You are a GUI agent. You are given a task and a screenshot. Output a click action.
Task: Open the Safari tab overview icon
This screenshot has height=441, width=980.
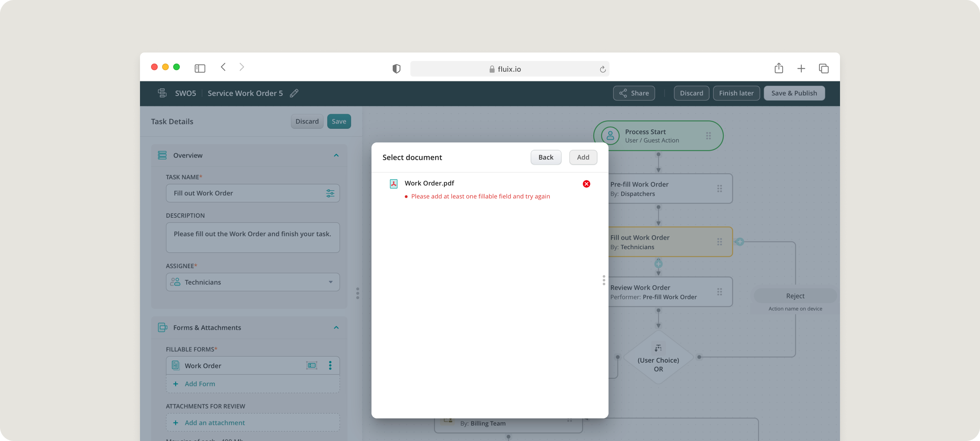(823, 69)
